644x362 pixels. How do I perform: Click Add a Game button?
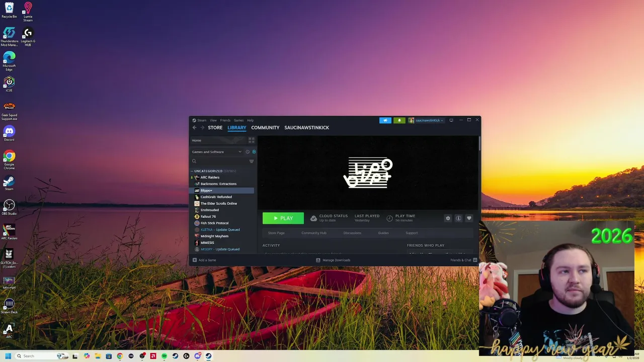pyautogui.click(x=204, y=260)
